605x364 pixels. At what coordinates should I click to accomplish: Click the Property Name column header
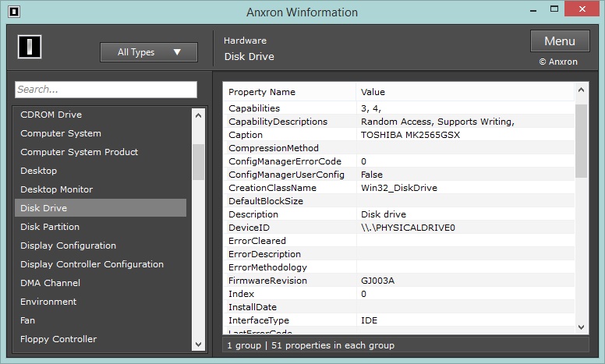click(262, 92)
